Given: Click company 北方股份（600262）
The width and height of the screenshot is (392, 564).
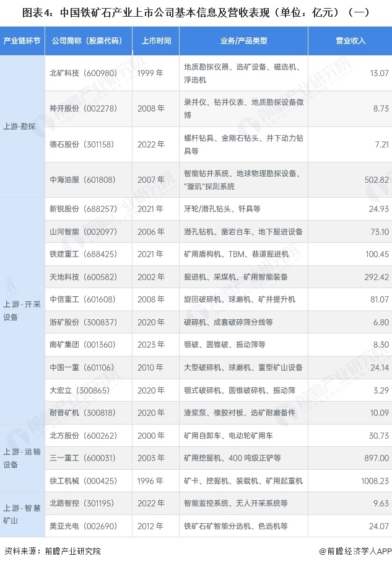Looking at the screenshot, I should (x=84, y=436).
